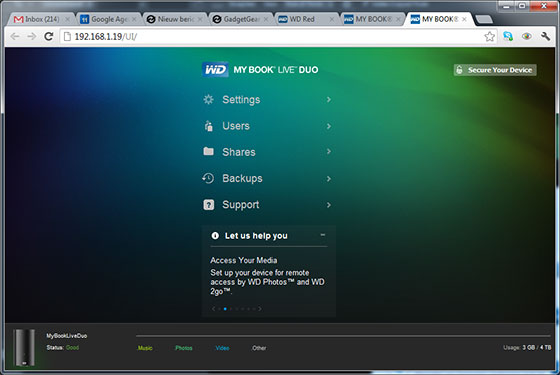Screen dimensions: 560x375
Task: Open a new browser tab
Action: 484,19
